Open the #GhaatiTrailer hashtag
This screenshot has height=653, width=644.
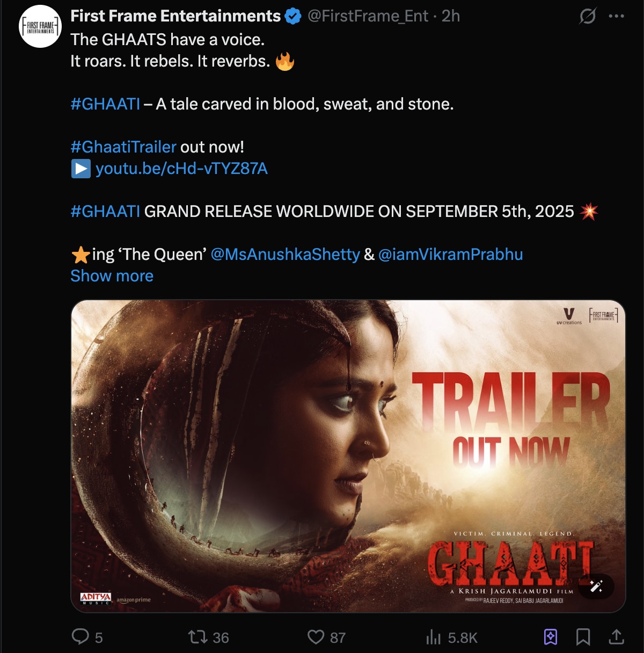(123, 147)
